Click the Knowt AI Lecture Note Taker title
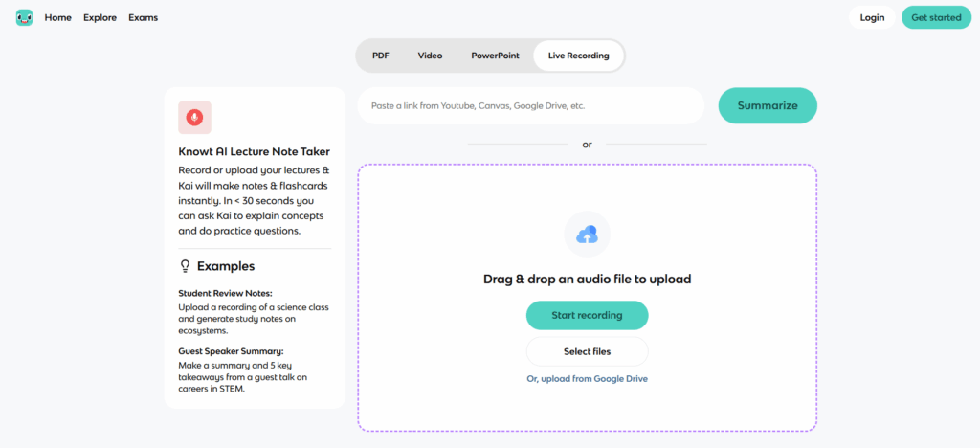Viewport: 980px width, 448px height. click(255, 152)
